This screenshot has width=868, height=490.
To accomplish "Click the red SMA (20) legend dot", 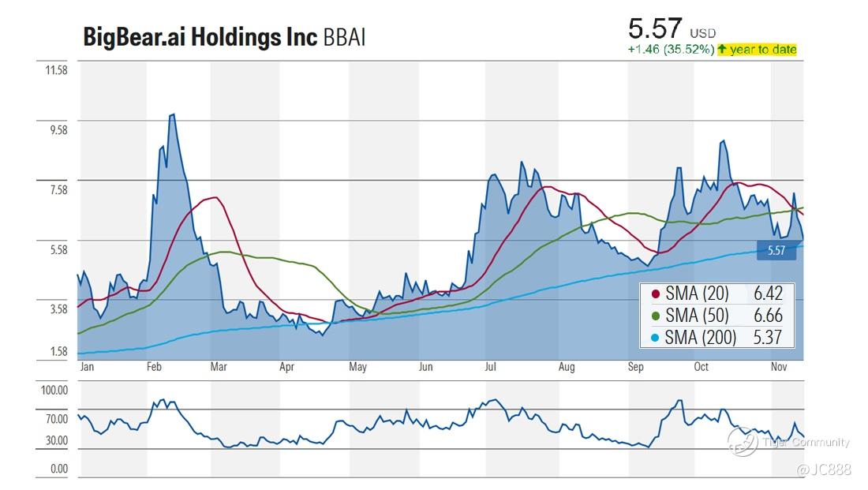I will coord(656,294).
